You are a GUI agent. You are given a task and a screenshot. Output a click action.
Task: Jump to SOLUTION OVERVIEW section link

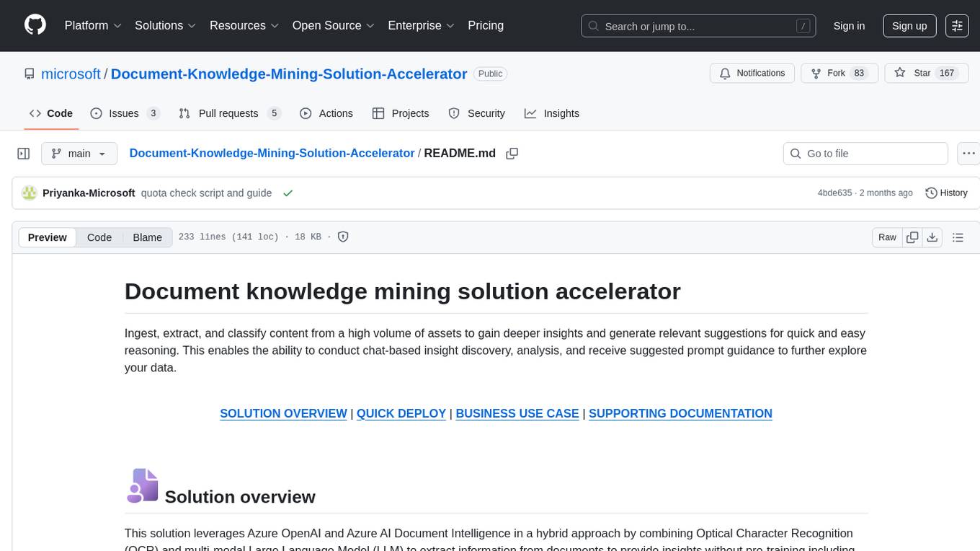pos(283,413)
